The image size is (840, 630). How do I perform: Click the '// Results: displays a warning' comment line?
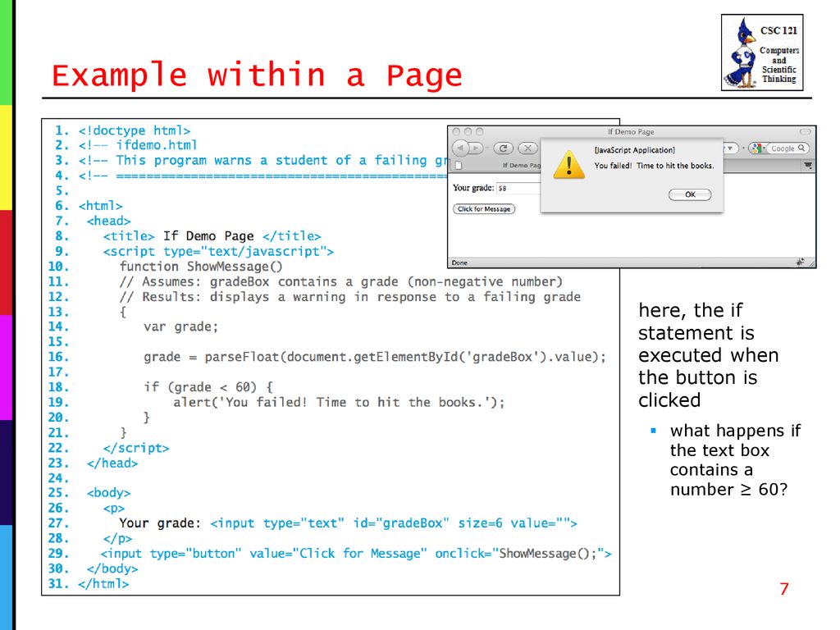click(350, 297)
